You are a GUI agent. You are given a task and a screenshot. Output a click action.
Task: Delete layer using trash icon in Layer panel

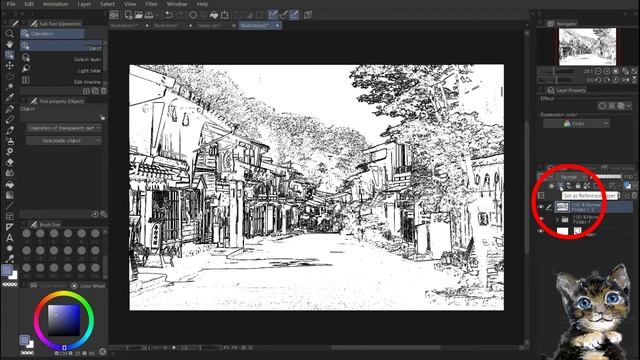click(x=634, y=196)
